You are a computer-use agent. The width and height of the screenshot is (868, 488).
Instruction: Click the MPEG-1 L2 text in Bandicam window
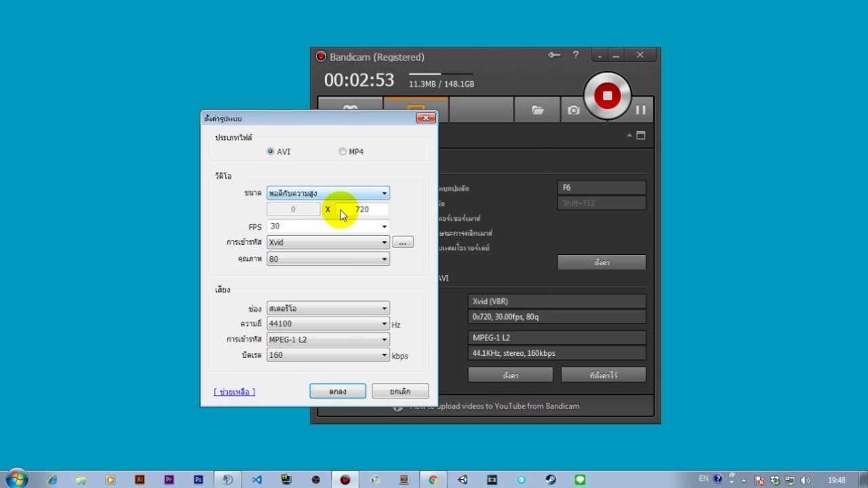coord(491,338)
